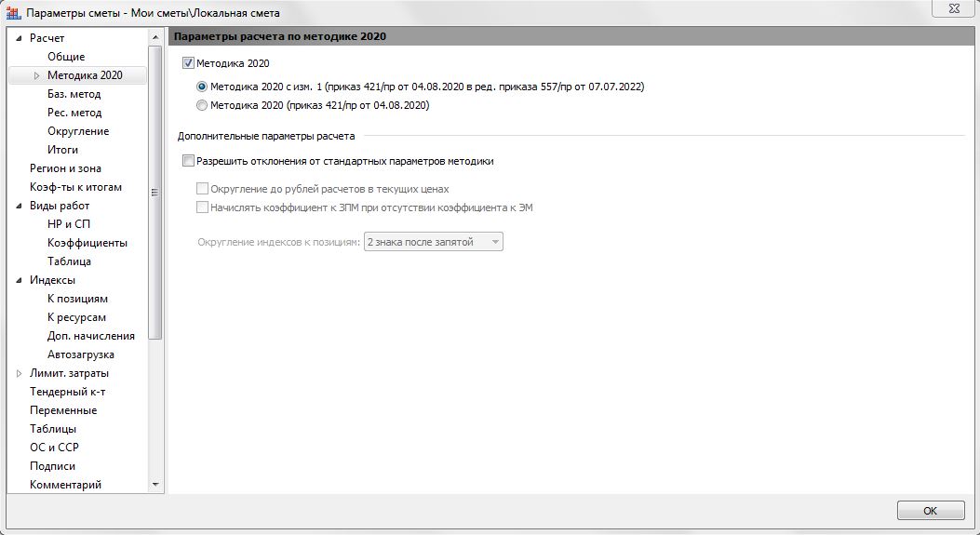Close the Параметры сметы dialog

[x=954, y=8]
